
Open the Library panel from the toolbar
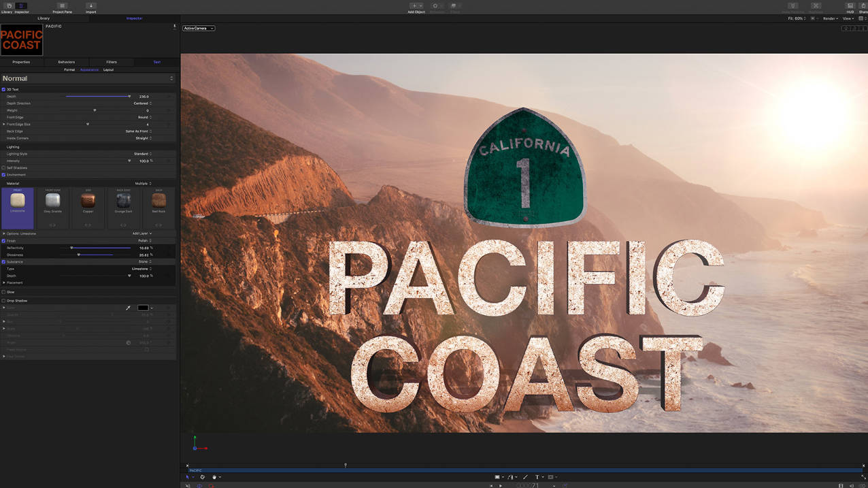pos(8,6)
